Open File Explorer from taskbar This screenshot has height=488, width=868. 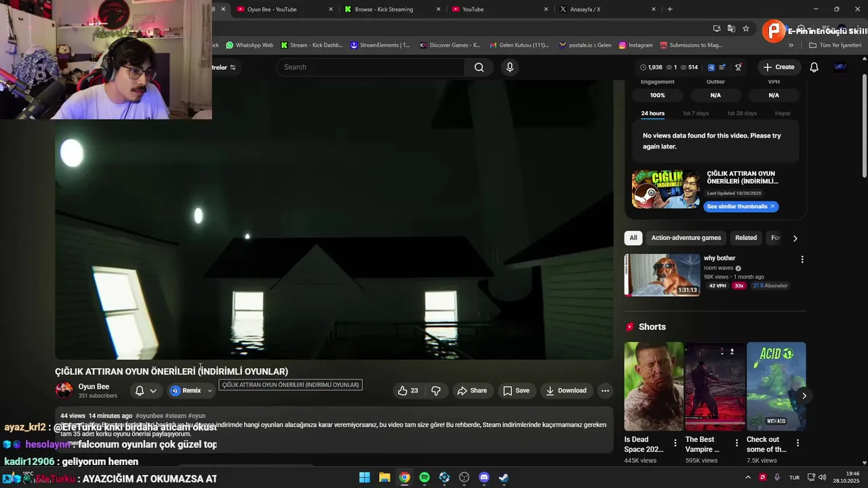tap(384, 477)
